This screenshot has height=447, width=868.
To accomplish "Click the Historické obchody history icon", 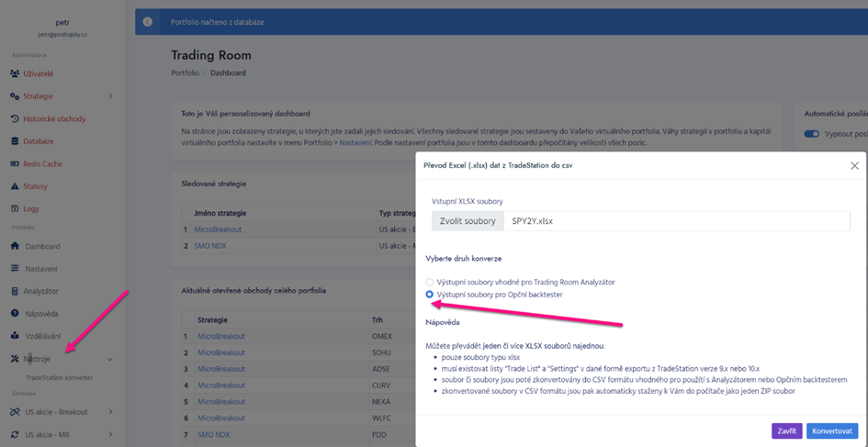I will [x=15, y=119].
